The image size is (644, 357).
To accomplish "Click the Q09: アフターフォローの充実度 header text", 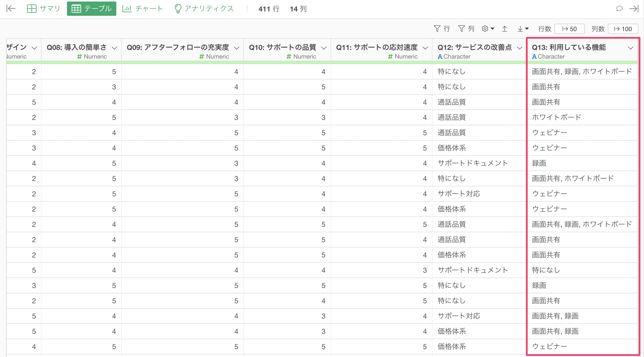I will pos(178,47).
